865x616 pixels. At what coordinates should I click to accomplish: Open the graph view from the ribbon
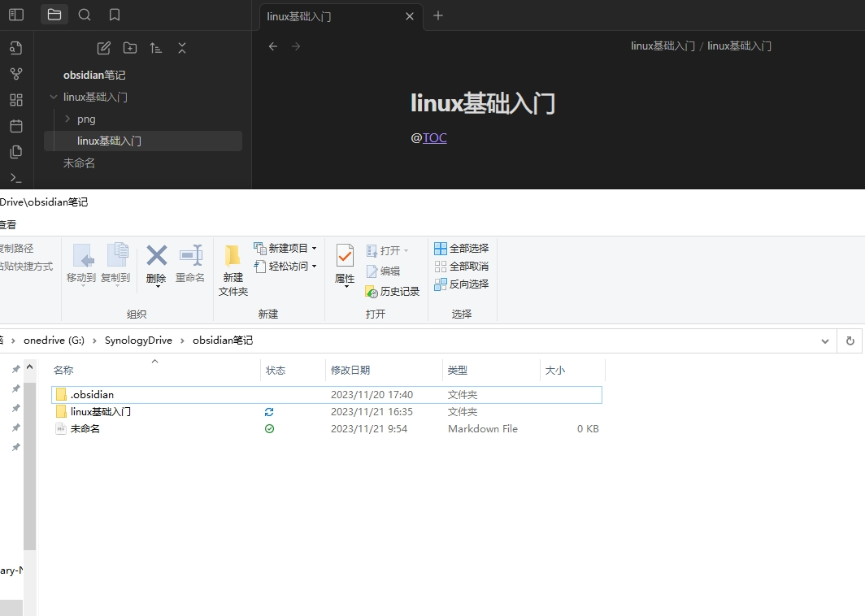[x=15, y=74]
